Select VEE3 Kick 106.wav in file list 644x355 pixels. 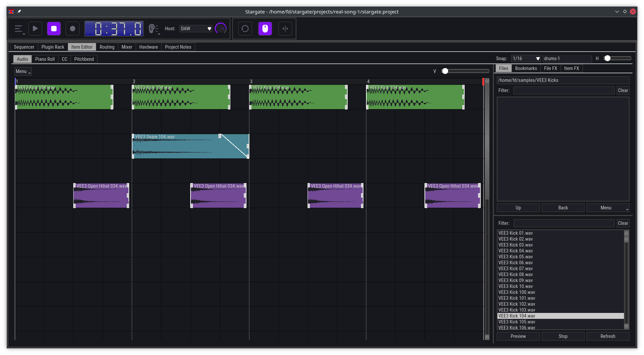click(x=561, y=327)
